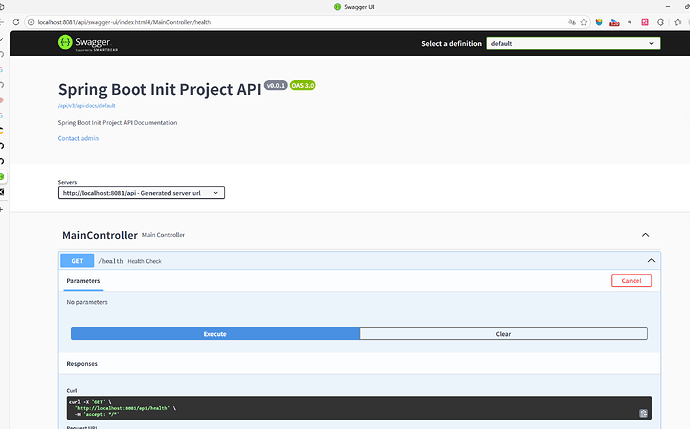Image resolution: width=690 pixels, height=429 pixels.
Task: Click the 'Servers' label
Action: coord(67,182)
